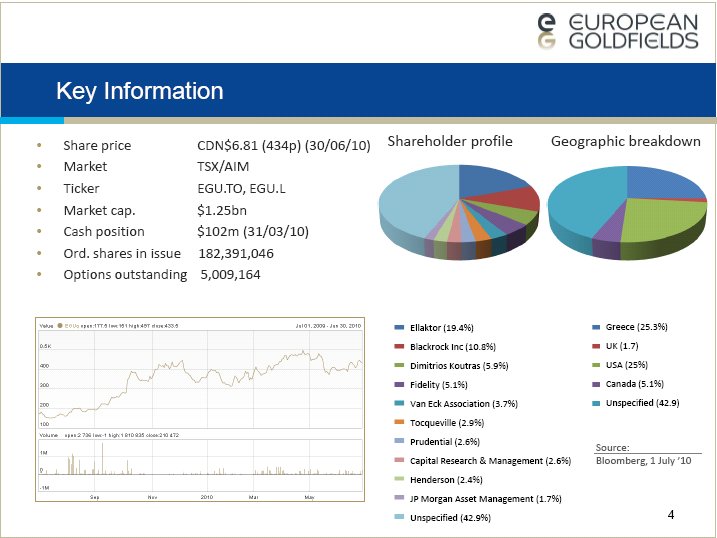Image resolution: width=717 pixels, height=538 pixels.
Task: Click the 'Greece (25.3%)' legend text
Action: (x=637, y=327)
